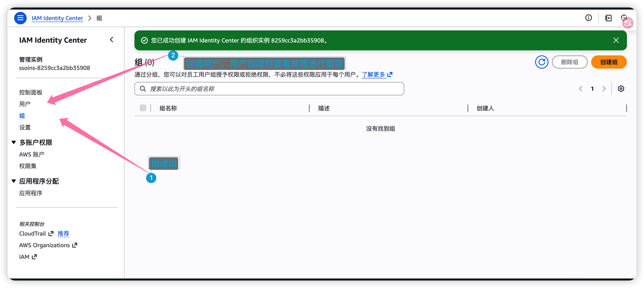Click the info circle icon in top bar
Screen dimensions: 644x288
(x=588, y=18)
